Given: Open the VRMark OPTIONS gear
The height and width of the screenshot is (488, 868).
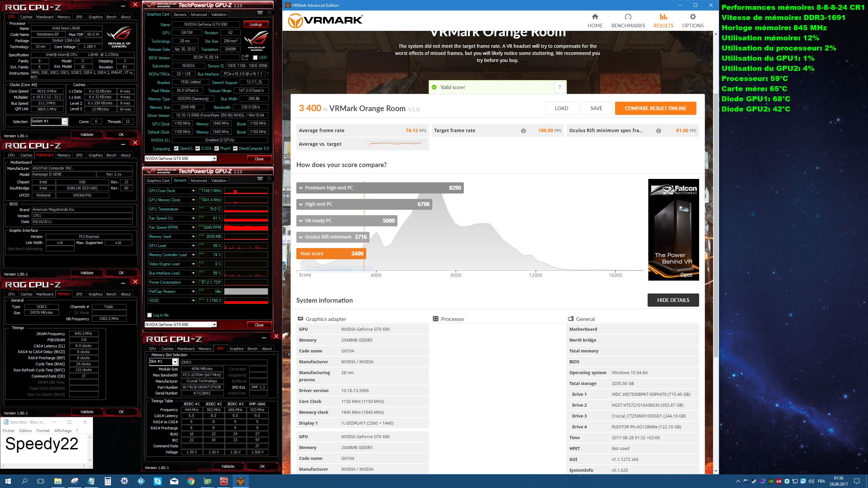Looking at the screenshot, I should click(693, 21).
